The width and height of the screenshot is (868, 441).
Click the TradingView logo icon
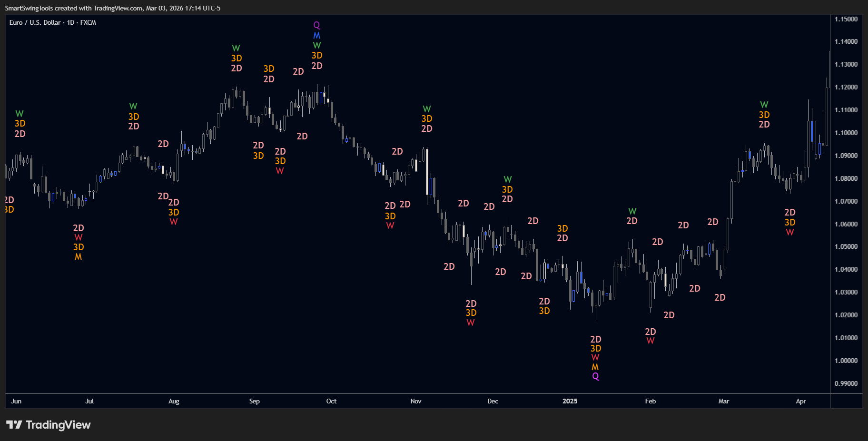pyautogui.click(x=14, y=424)
